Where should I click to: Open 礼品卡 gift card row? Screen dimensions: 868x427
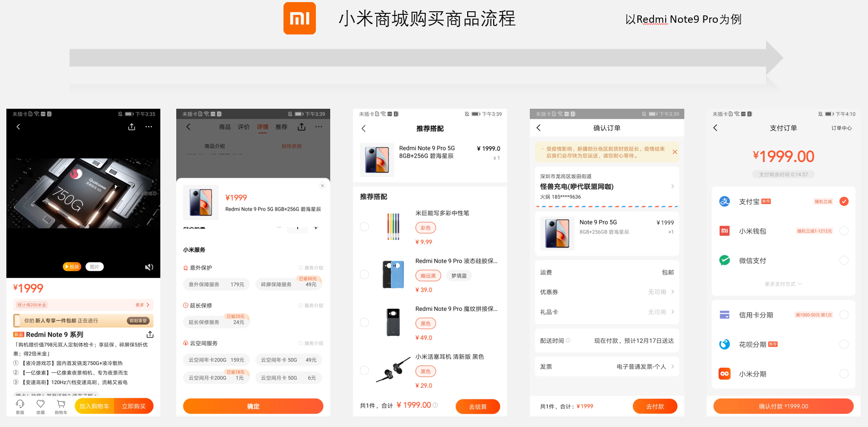tap(607, 312)
